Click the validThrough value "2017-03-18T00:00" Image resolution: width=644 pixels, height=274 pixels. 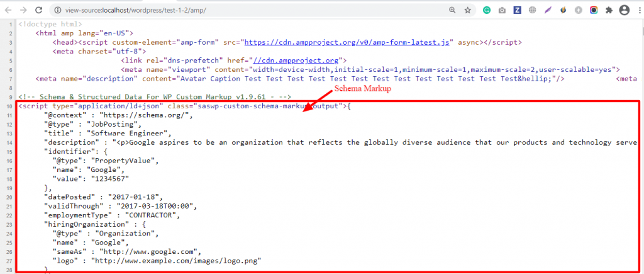click(x=157, y=206)
